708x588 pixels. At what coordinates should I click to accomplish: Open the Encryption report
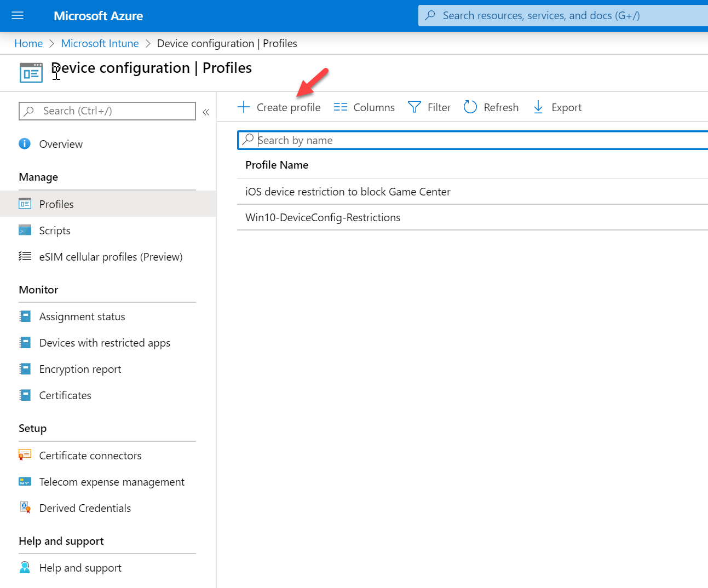click(80, 369)
